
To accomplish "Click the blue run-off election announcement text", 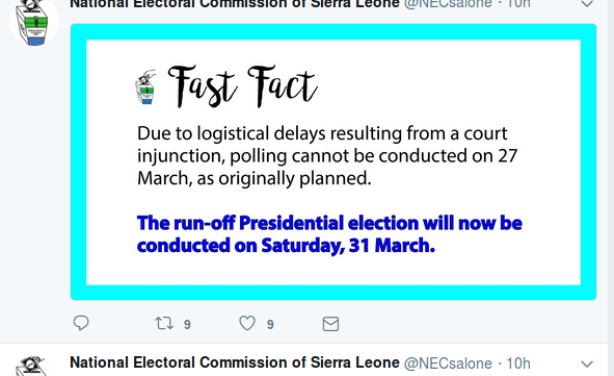I will pos(329,234).
